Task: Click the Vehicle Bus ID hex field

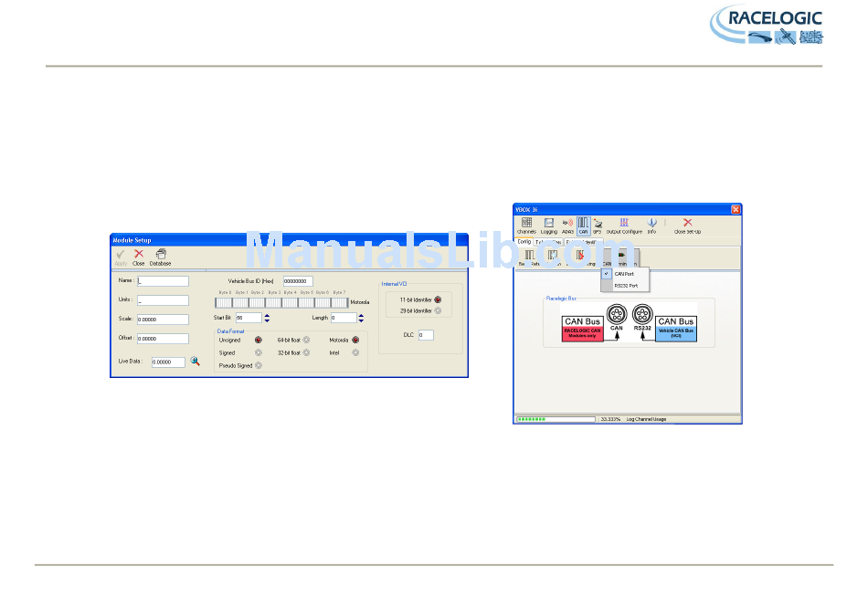Action: 298,281
